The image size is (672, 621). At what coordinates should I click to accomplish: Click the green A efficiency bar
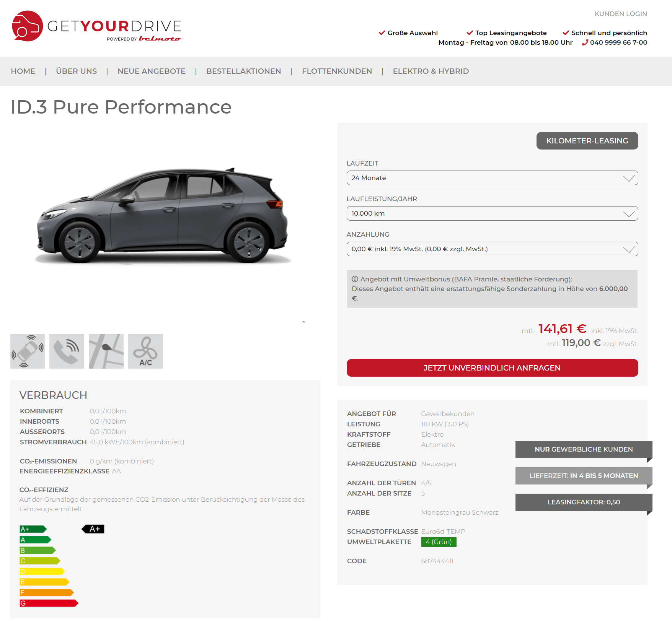click(x=36, y=540)
